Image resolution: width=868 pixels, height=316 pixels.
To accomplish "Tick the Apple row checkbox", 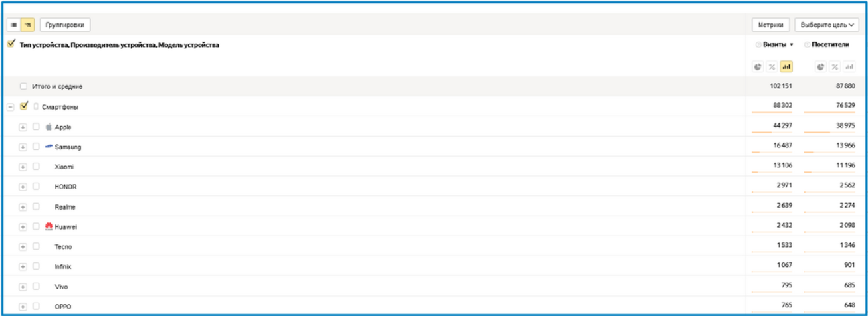I will 36,127.
